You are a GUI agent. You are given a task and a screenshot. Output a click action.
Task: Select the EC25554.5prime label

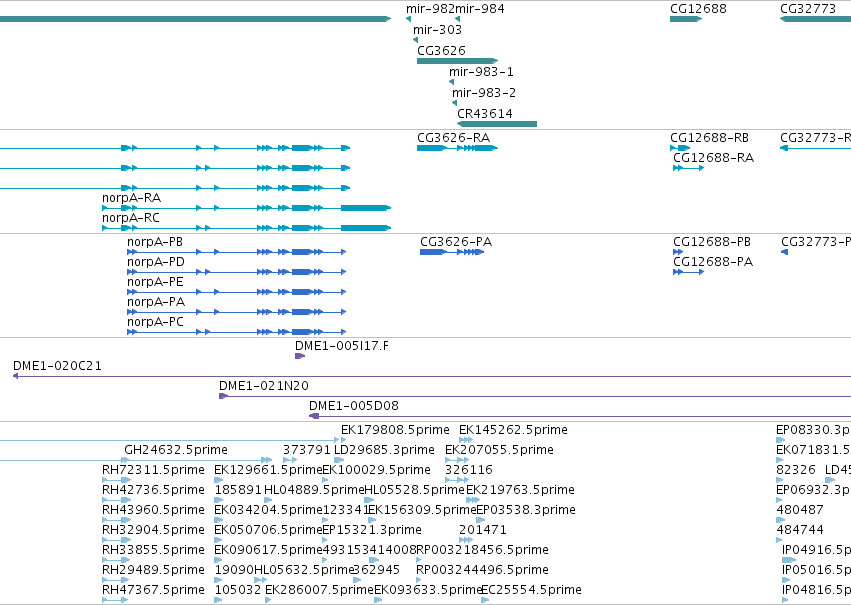[531, 591]
